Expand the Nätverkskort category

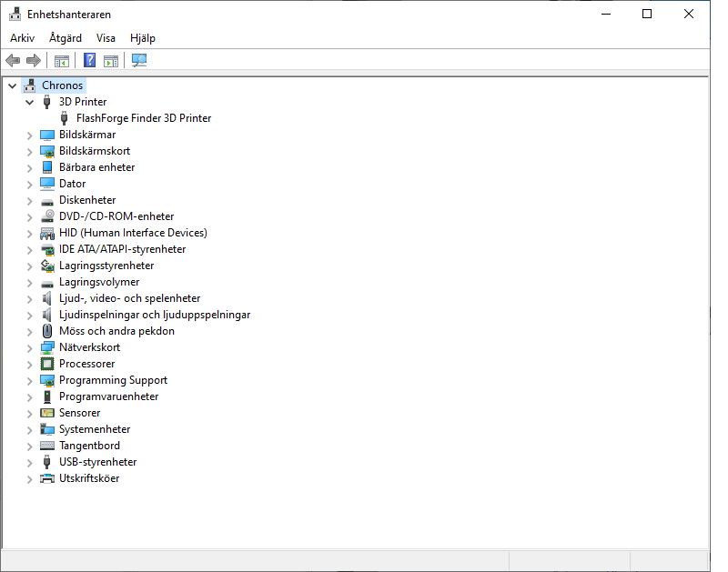tap(30, 348)
